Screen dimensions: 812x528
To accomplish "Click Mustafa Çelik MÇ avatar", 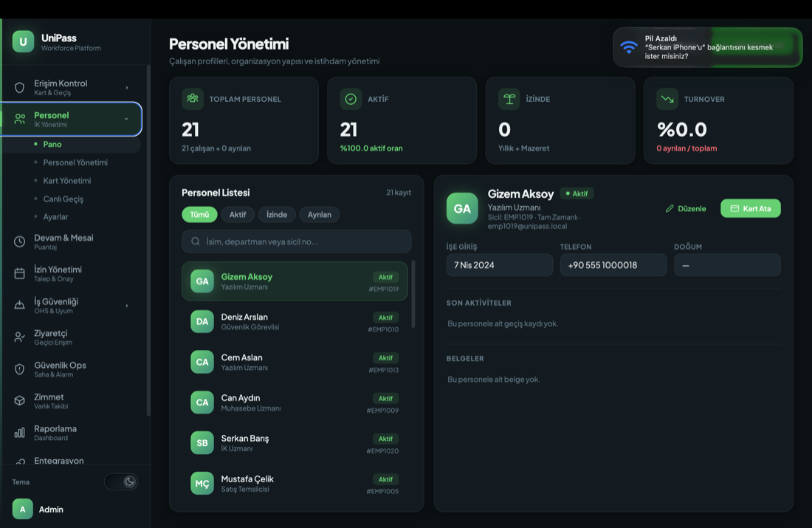I will [x=202, y=483].
